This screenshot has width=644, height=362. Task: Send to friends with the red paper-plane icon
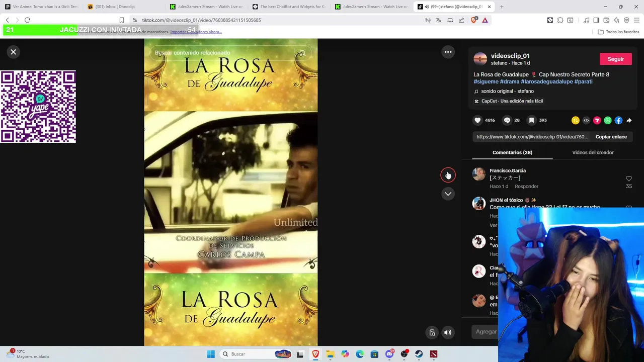[x=597, y=120]
